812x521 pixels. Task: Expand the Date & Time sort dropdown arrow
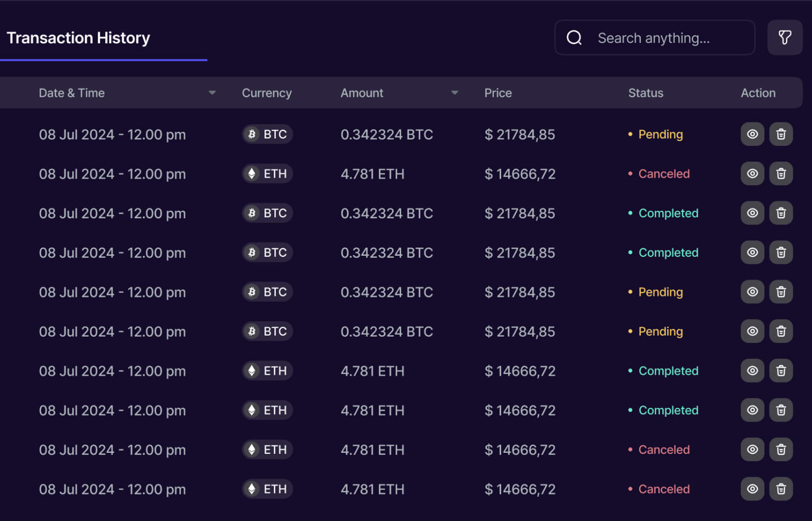tap(212, 93)
